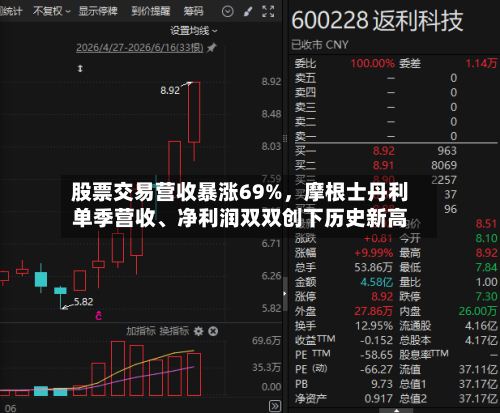
Task: Click the 买二 bid price 8.91
Action: 383,165
